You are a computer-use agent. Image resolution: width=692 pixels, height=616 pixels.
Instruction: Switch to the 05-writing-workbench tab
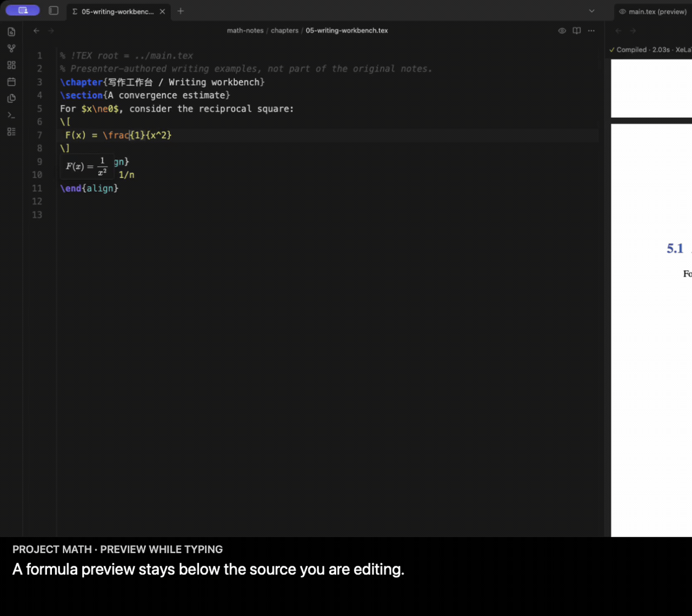117,11
